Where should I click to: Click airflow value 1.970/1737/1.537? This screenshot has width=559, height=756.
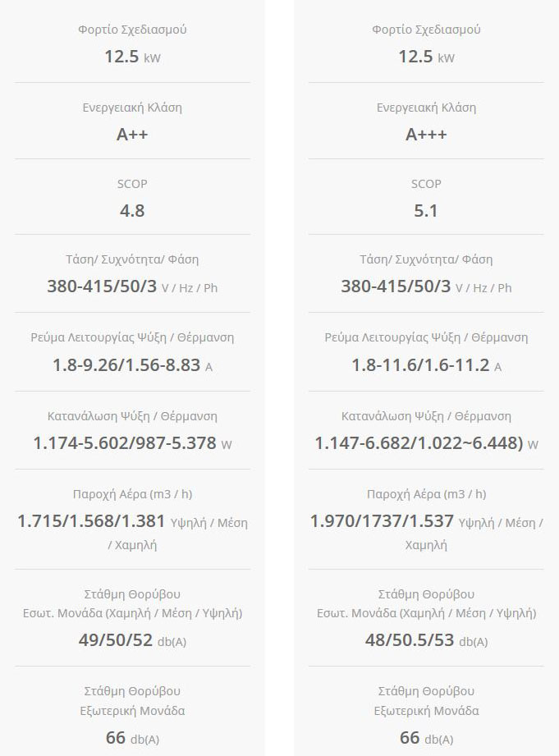(382, 521)
